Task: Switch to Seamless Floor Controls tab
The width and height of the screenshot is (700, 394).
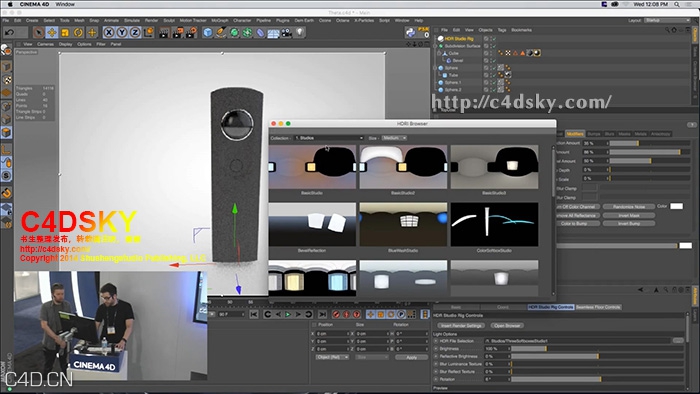Action: 598,307
